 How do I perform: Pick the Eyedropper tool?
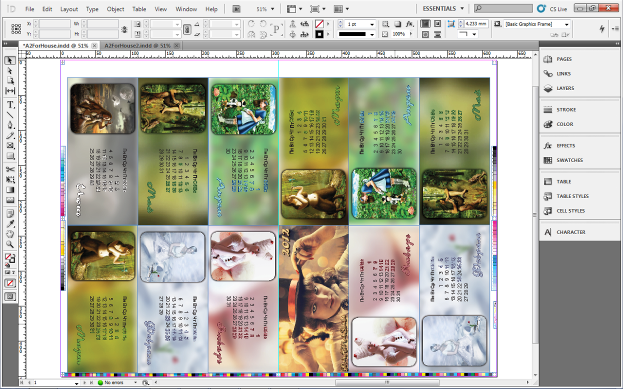click(10, 224)
